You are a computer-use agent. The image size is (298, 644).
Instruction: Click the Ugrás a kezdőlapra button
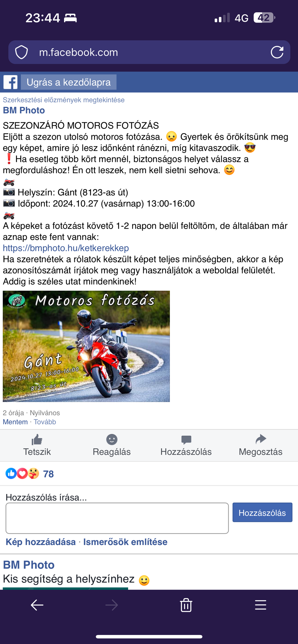pos(69,82)
